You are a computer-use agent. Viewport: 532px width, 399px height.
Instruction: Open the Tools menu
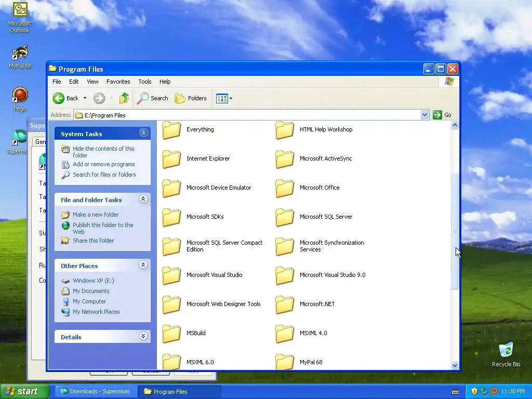tap(145, 82)
